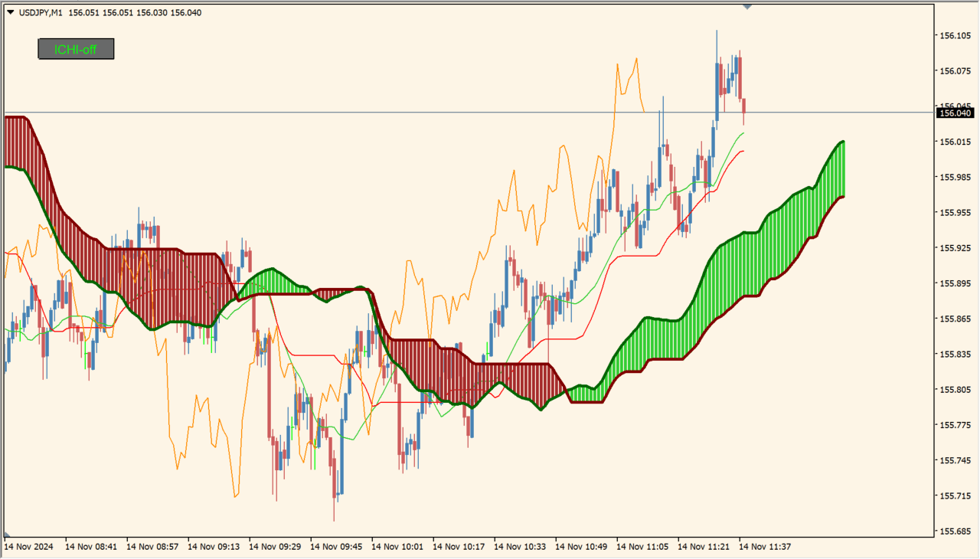Click the 156.075 price scale label
The image size is (980, 559).
954,71
